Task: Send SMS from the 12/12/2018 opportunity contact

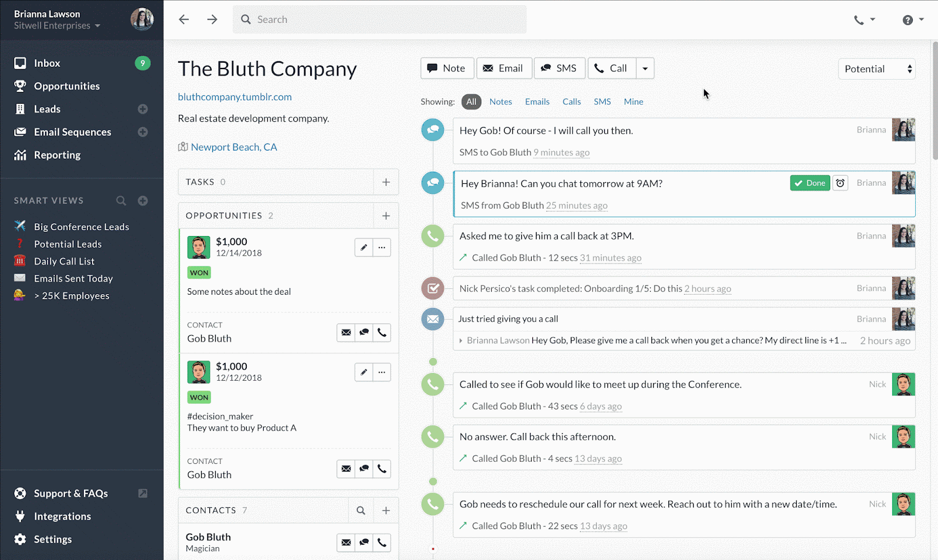Action: (364, 469)
